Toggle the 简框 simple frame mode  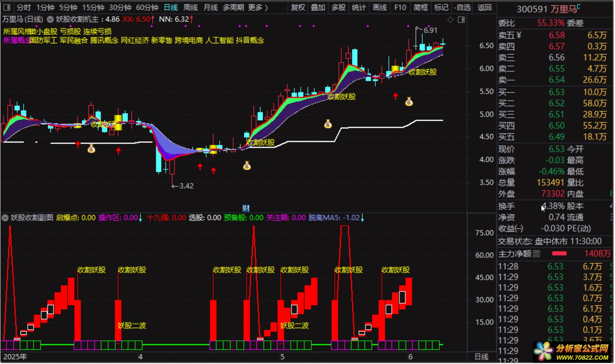pyautogui.click(x=421, y=7)
